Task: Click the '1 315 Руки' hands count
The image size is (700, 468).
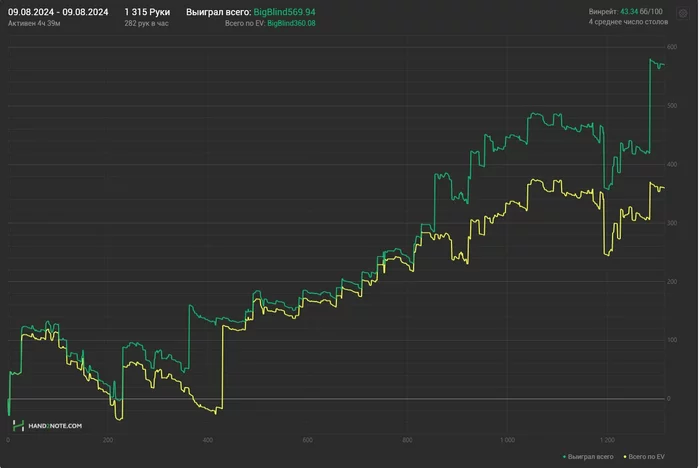Action: coord(147,12)
